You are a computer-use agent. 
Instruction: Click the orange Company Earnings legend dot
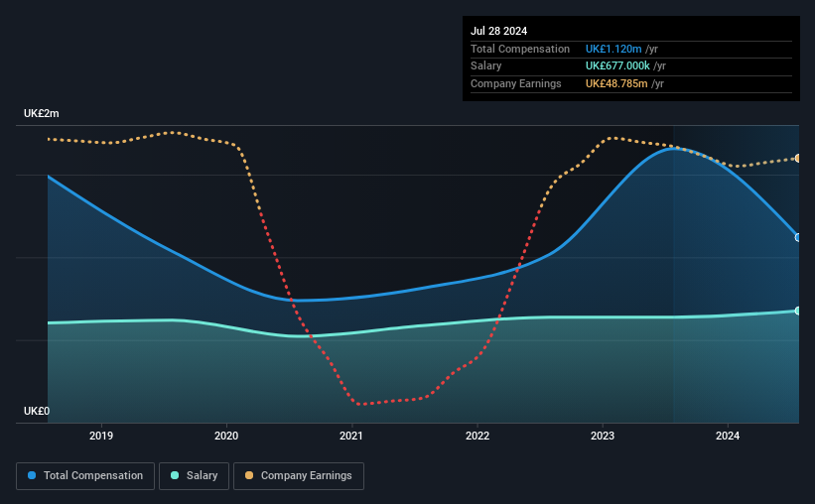pyautogui.click(x=249, y=475)
